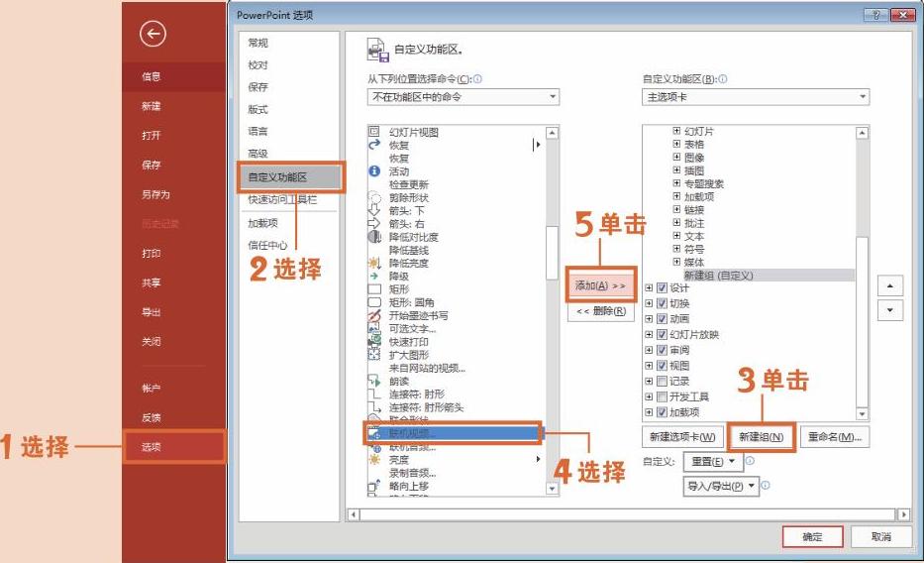Click the 幻灯片视图 command icon
The height and width of the screenshot is (563, 924).
pyautogui.click(x=373, y=132)
